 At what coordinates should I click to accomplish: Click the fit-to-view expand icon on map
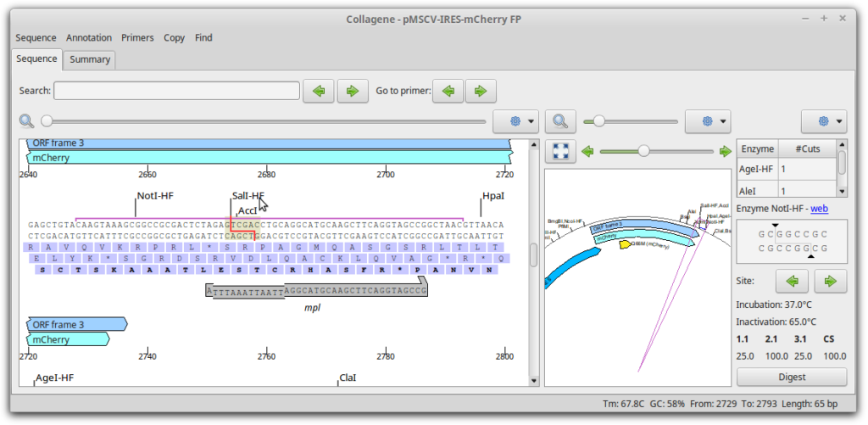(560, 151)
